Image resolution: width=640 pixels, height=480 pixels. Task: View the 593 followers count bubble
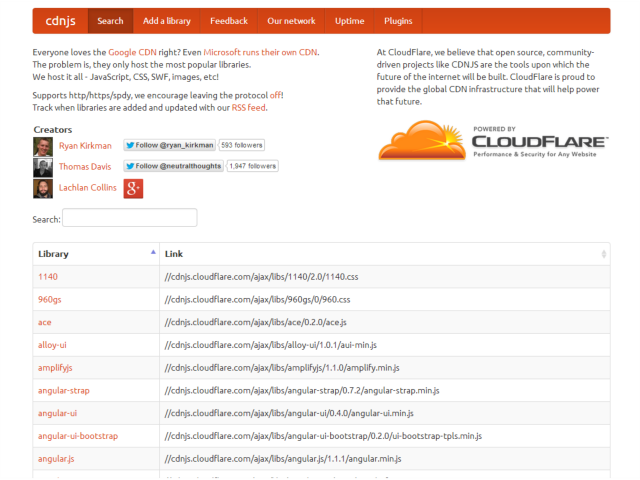pyautogui.click(x=242, y=145)
